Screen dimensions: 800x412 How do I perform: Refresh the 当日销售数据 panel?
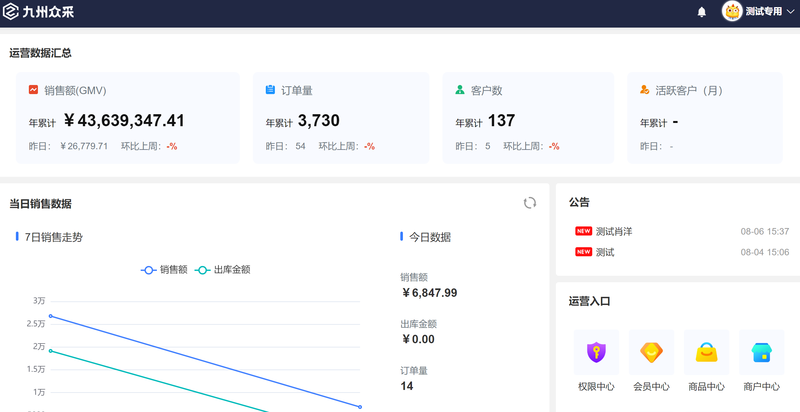pyautogui.click(x=530, y=203)
